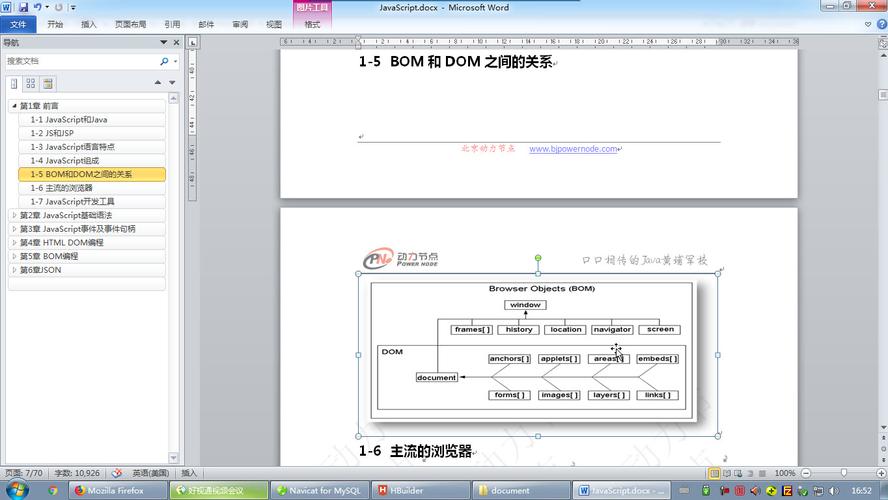888x500 pixels.
Task: Click word count 字数: 10,926 in status bar
Action: tap(77, 473)
